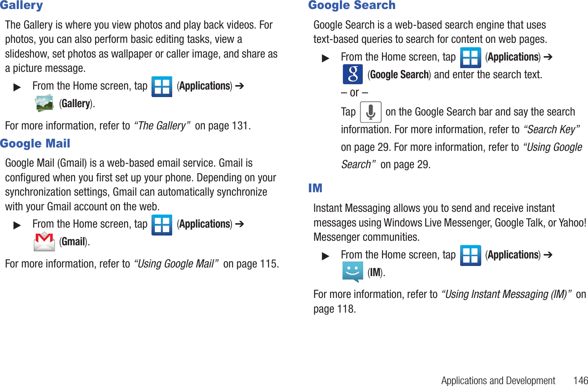Click the bold '(Applications)' label in the Google Search section
588x386 pixels.
(x=513, y=57)
